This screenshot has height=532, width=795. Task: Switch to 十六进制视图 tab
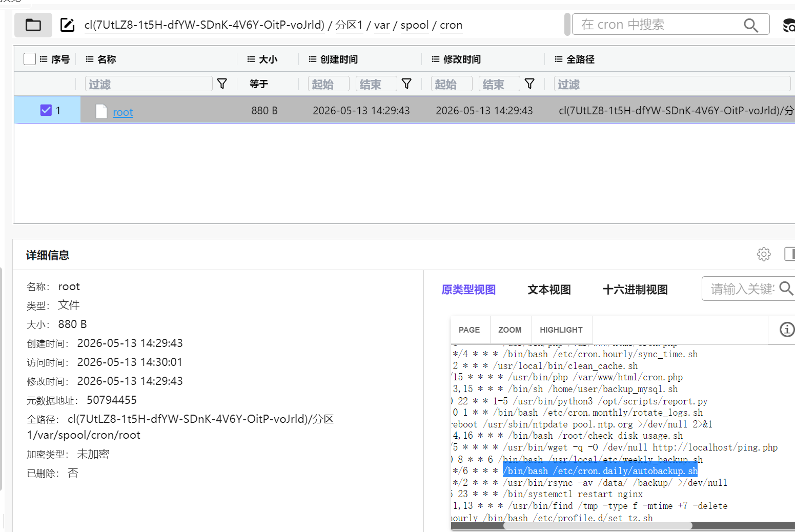(x=636, y=290)
